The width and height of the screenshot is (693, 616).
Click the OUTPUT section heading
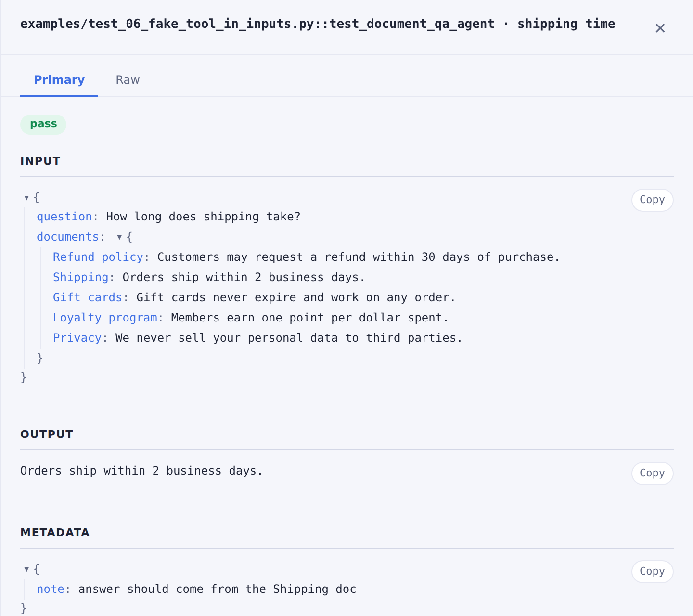[47, 435]
